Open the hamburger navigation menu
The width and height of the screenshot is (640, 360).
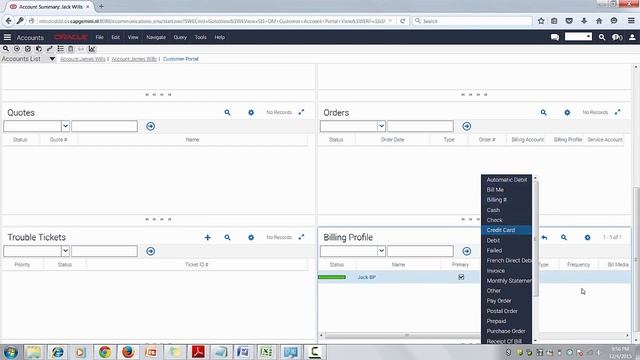[7, 37]
